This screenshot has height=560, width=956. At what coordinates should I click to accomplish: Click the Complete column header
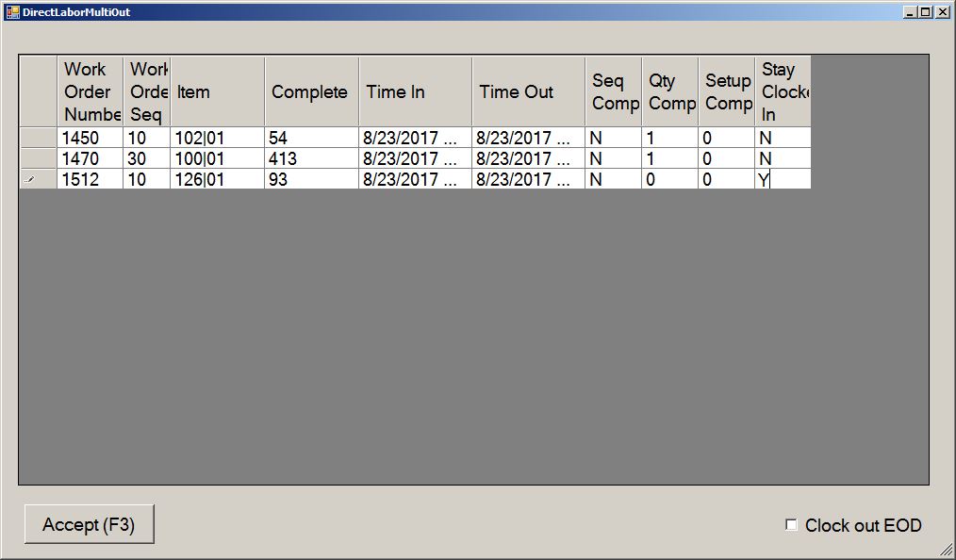(311, 91)
